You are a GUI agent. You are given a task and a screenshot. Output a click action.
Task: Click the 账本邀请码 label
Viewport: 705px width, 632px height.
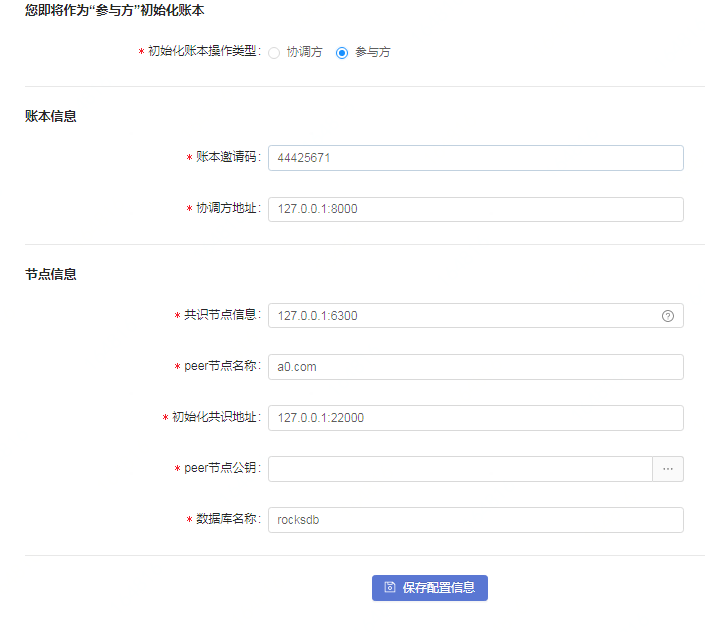click(x=228, y=157)
